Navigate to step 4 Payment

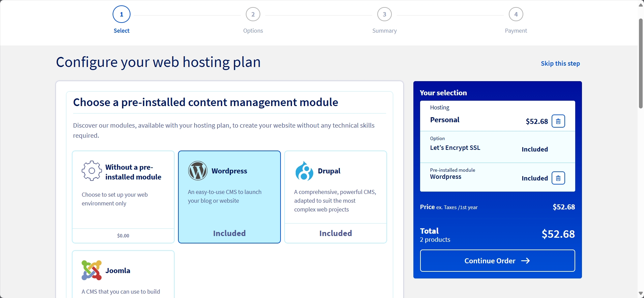click(516, 14)
